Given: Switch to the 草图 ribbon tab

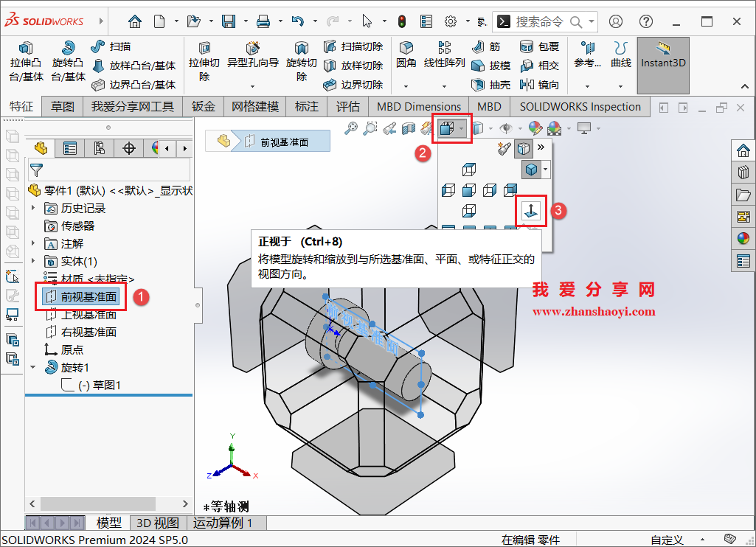Looking at the screenshot, I should pos(63,106).
